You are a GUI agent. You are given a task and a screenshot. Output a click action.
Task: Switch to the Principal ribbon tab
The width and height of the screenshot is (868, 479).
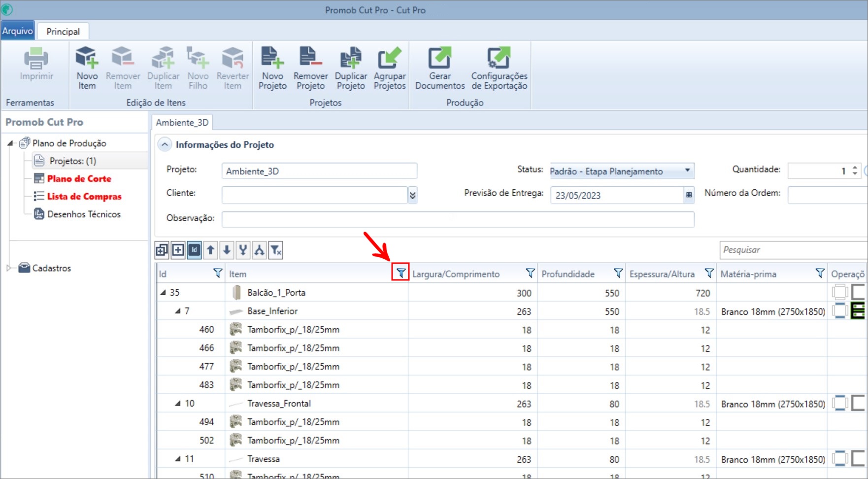click(x=63, y=32)
